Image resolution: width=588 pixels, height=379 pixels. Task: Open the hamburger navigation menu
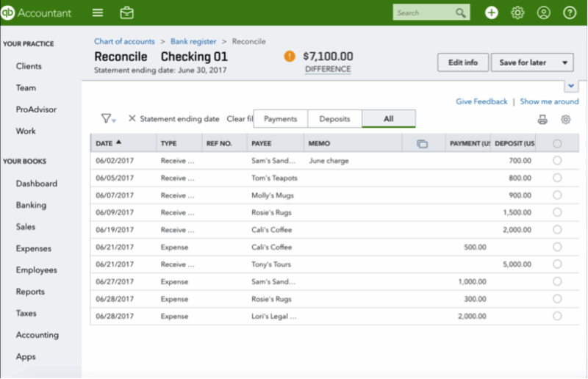[x=98, y=12]
